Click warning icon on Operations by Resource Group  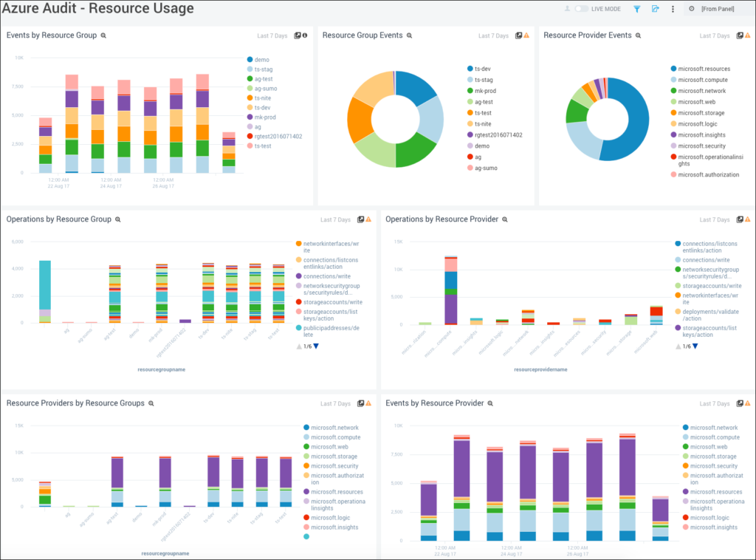[368, 219]
